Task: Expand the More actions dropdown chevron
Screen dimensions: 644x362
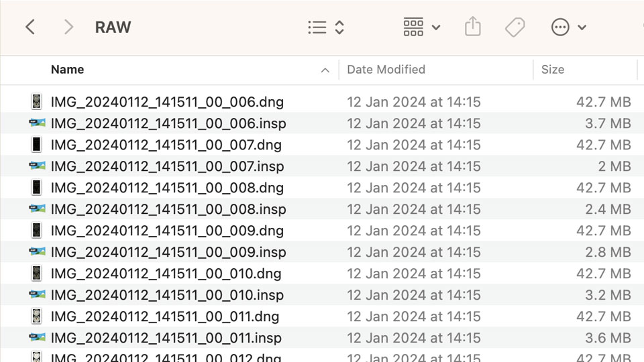Action: click(x=582, y=27)
